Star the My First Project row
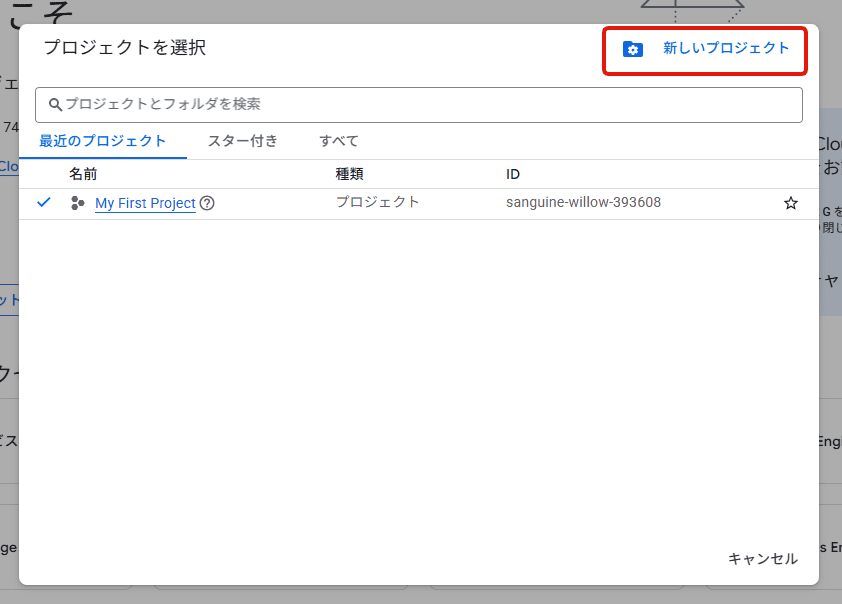 click(790, 203)
